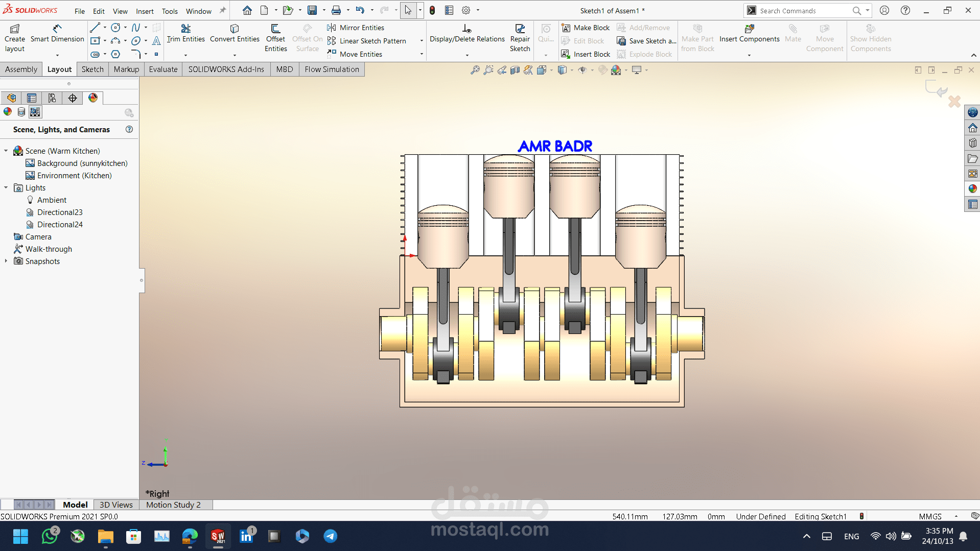Collapse the Lights folder in the tree

pos(6,188)
